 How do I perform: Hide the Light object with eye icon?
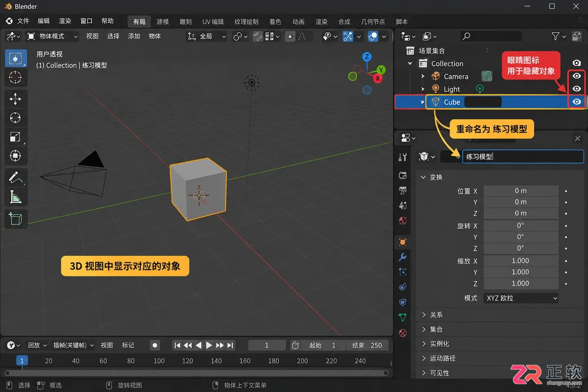click(x=576, y=89)
